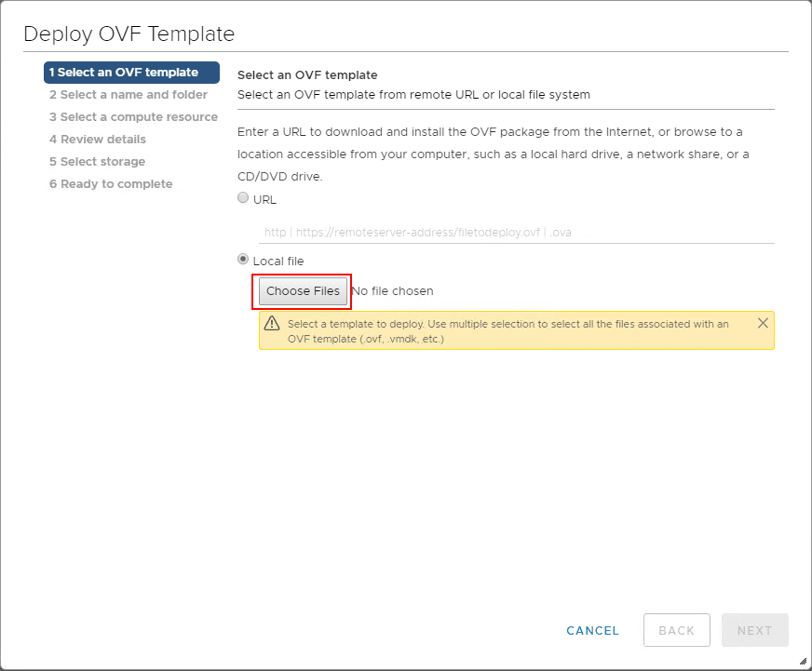Dismiss the yellow alert with its X icon
Viewport: 812px width, 671px height.
click(x=763, y=323)
